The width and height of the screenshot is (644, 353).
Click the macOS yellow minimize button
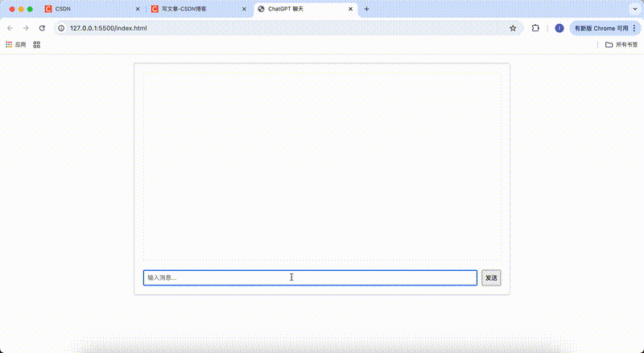tap(21, 9)
